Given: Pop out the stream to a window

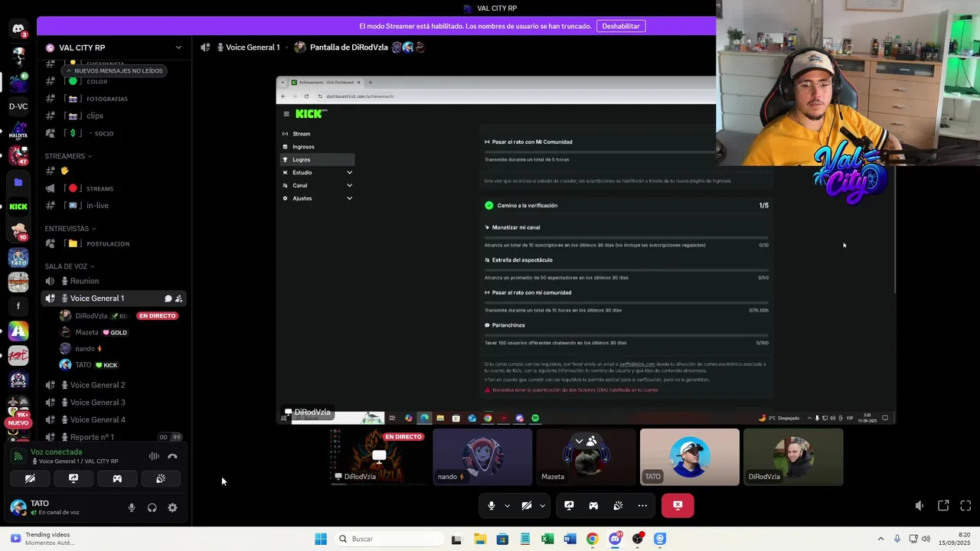Looking at the screenshot, I should tap(943, 505).
